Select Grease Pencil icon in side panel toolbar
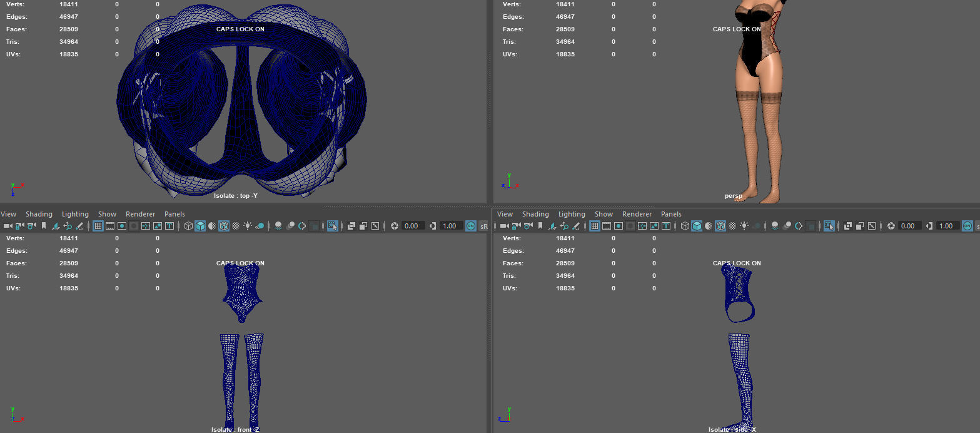 coord(576,226)
